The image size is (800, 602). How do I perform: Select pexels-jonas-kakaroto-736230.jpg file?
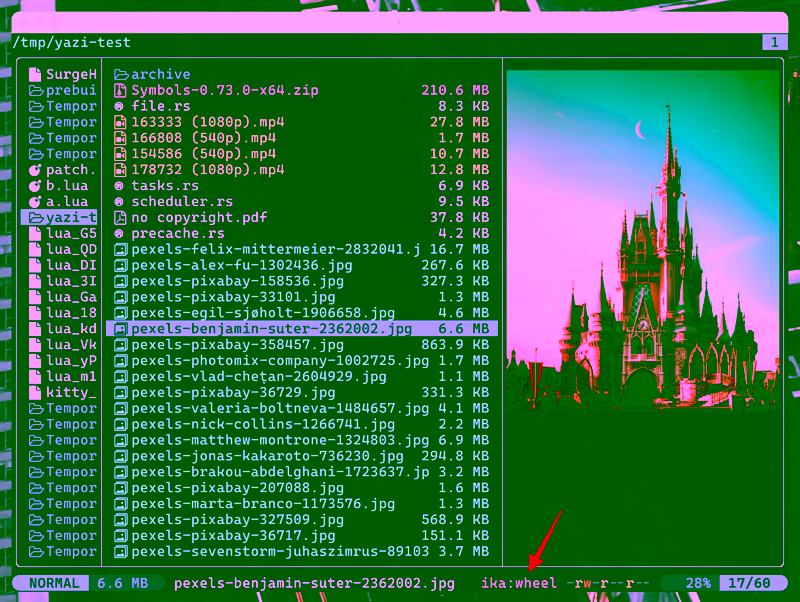302,456
